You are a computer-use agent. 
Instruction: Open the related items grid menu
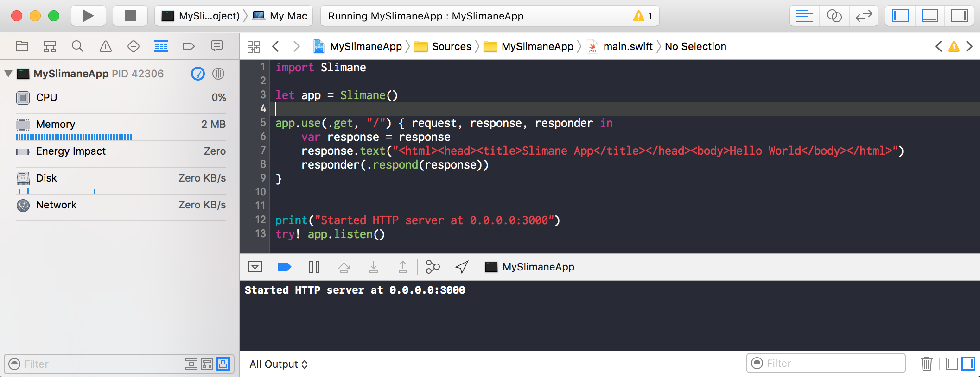(254, 46)
